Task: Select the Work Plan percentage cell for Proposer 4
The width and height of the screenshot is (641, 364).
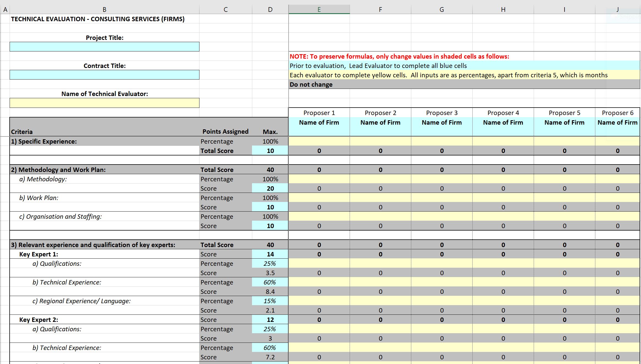Action: (x=503, y=198)
